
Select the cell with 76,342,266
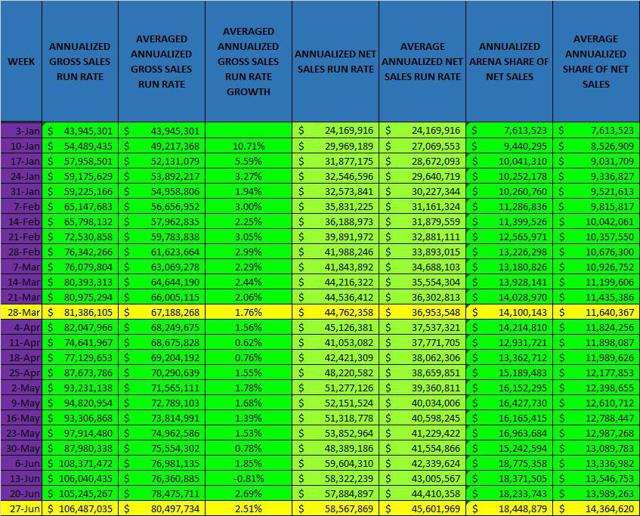pos(80,251)
